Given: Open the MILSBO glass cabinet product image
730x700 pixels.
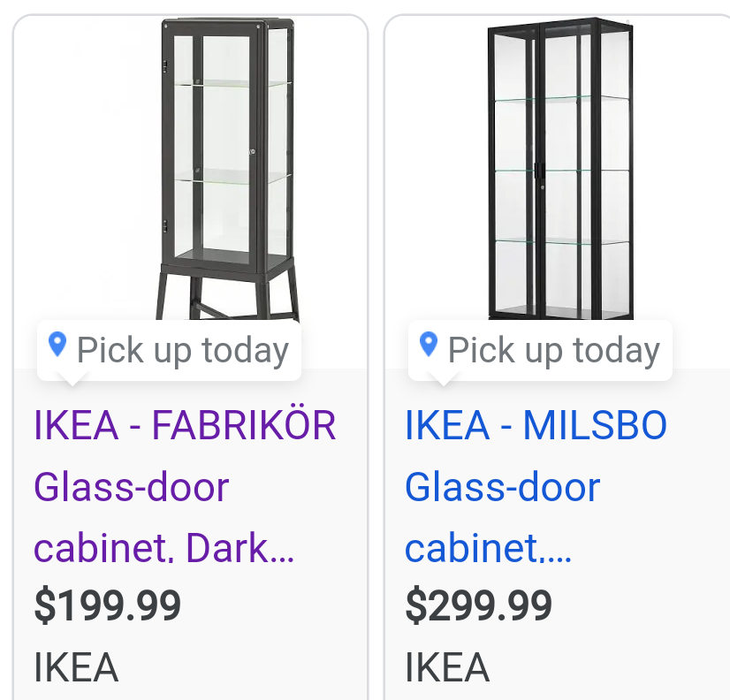Looking at the screenshot, I should coord(560,169).
